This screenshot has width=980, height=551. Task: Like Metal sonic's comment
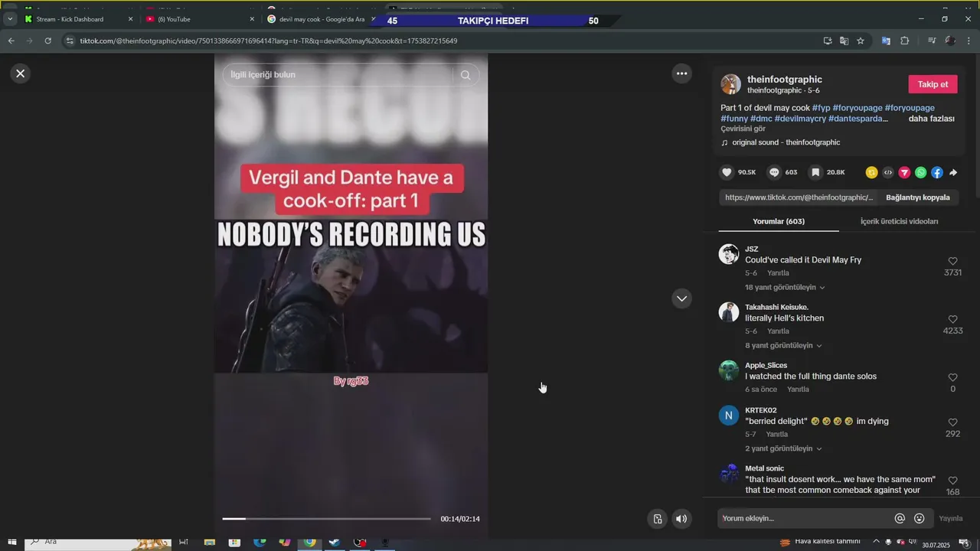(952, 481)
